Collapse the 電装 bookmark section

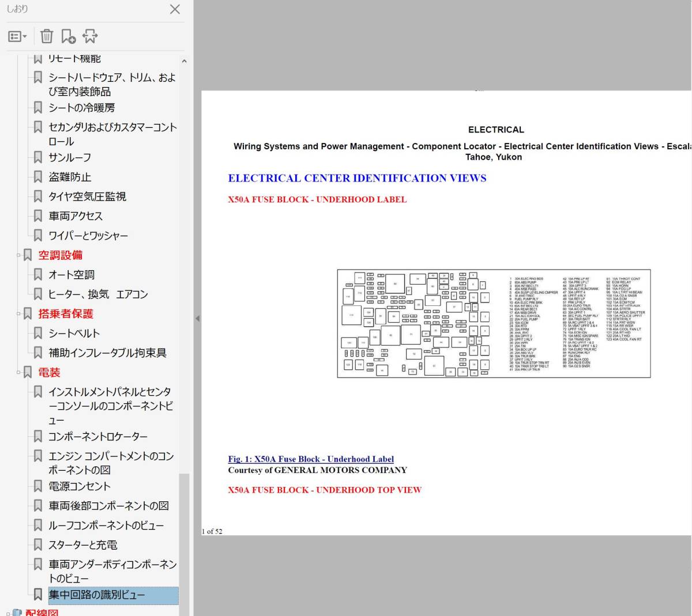[18, 373]
